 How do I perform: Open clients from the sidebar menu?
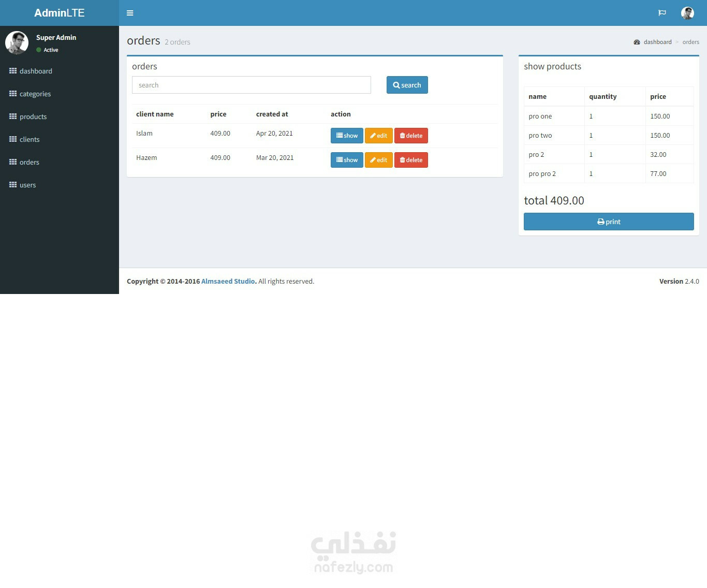[30, 139]
